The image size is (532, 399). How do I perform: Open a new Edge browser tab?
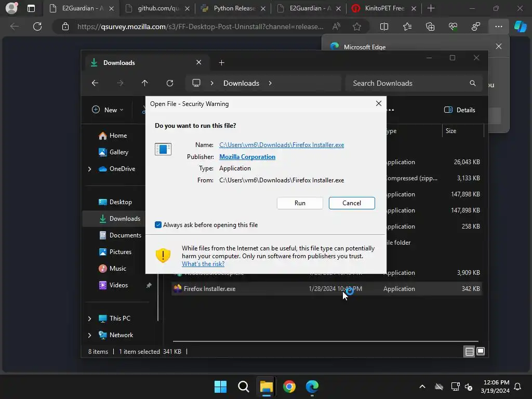coord(431,8)
